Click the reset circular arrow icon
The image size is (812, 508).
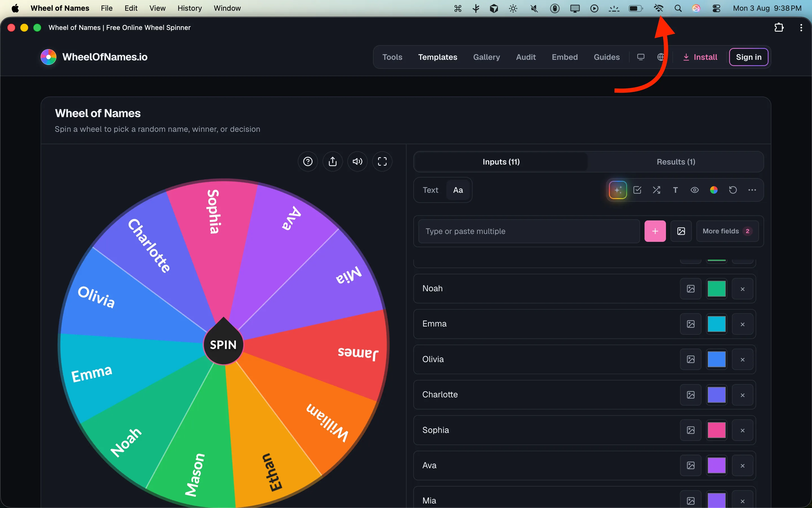pos(733,190)
